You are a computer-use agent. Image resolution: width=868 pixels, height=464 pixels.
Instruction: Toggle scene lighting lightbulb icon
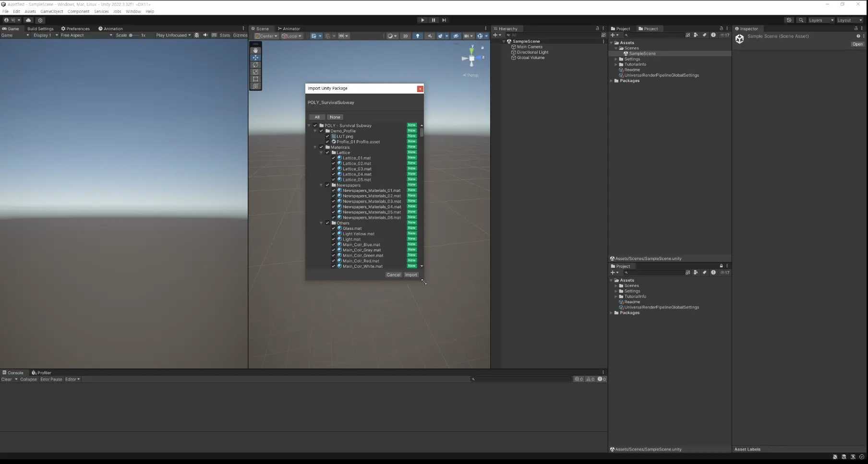point(418,36)
